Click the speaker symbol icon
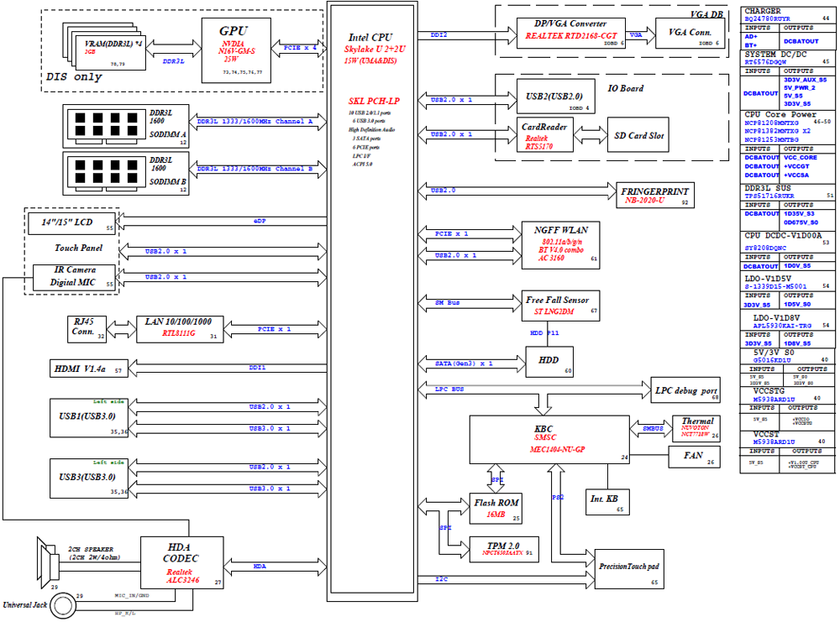This screenshot has width=840, height=622. [48, 563]
